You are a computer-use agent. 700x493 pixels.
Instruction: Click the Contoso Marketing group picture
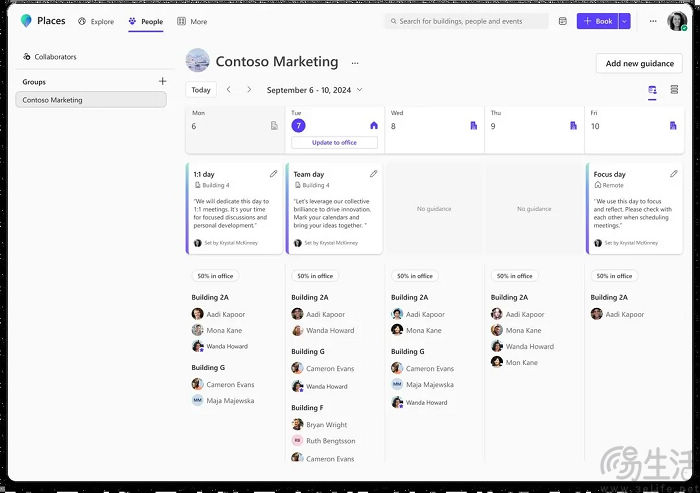pyautogui.click(x=197, y=60)
